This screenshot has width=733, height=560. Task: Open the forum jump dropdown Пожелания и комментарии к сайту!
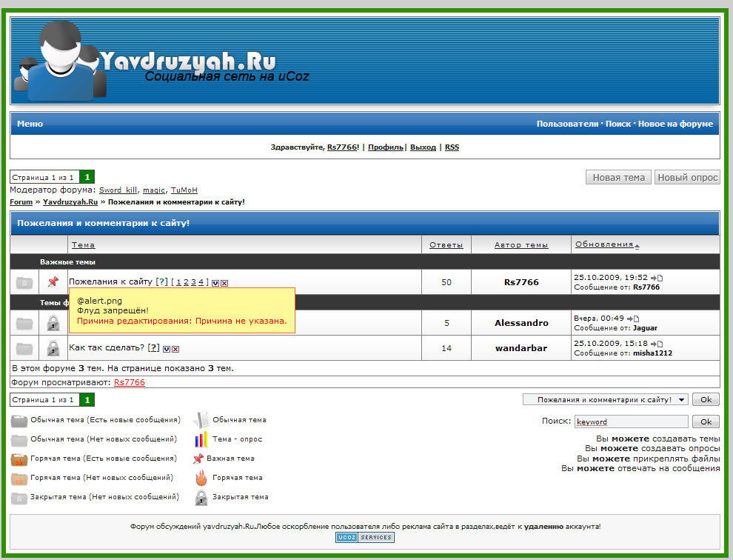point(606,399)
